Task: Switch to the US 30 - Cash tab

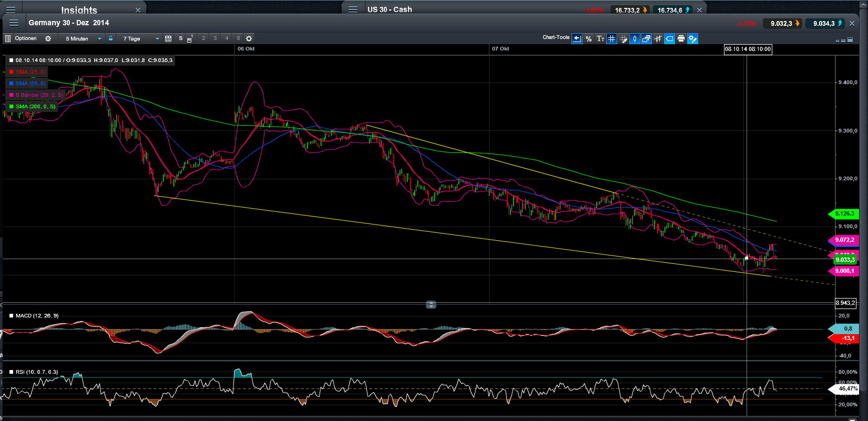Action: [x=390, y=9]
